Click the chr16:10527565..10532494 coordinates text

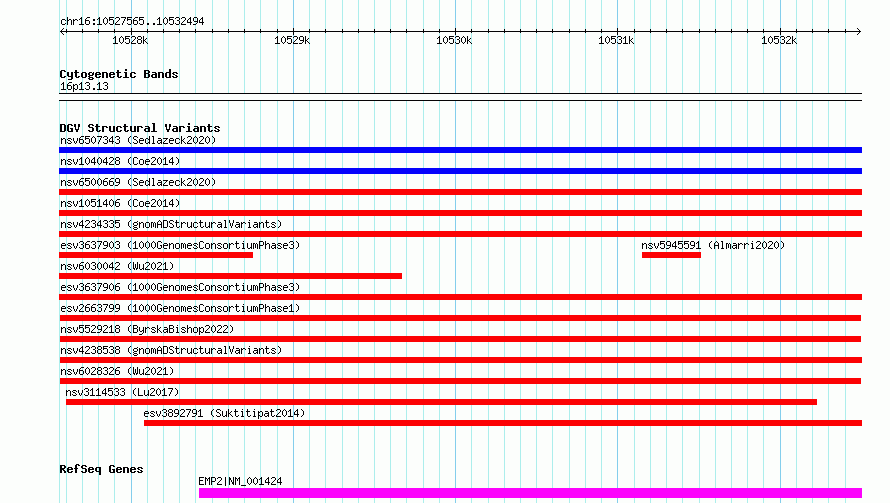[x=132, y=22]
